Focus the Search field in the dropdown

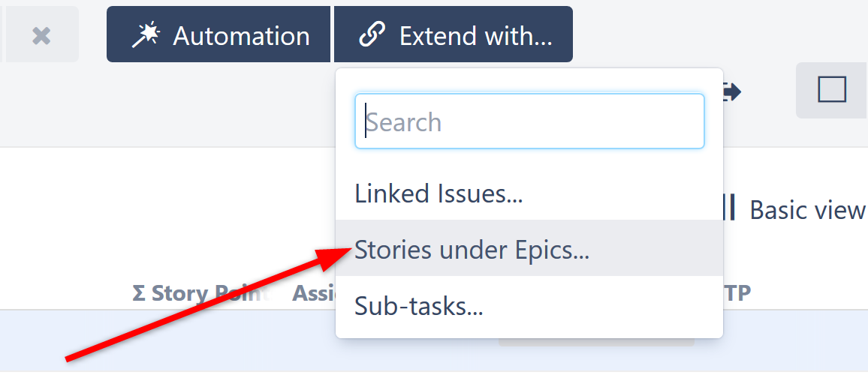[529, 121]
